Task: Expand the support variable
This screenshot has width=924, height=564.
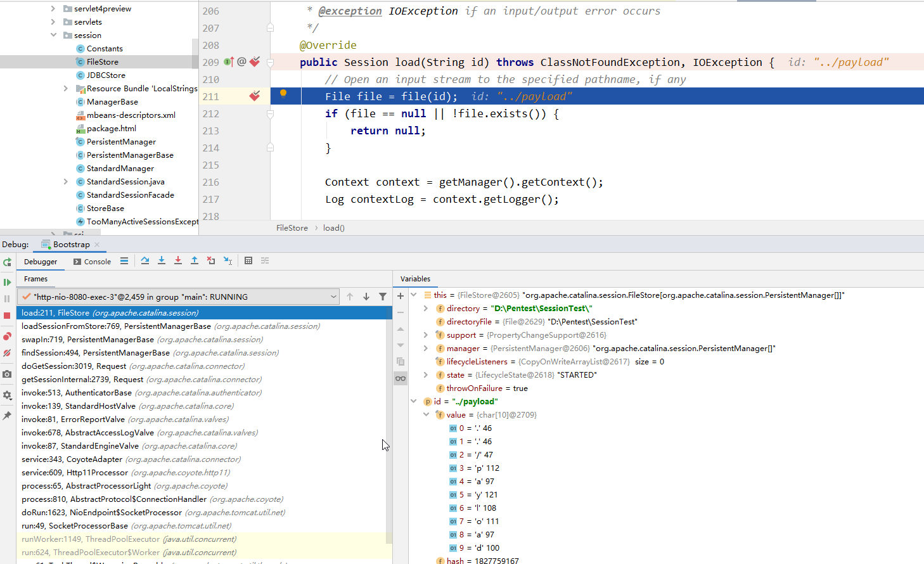Action: click(x=426, y=335)
